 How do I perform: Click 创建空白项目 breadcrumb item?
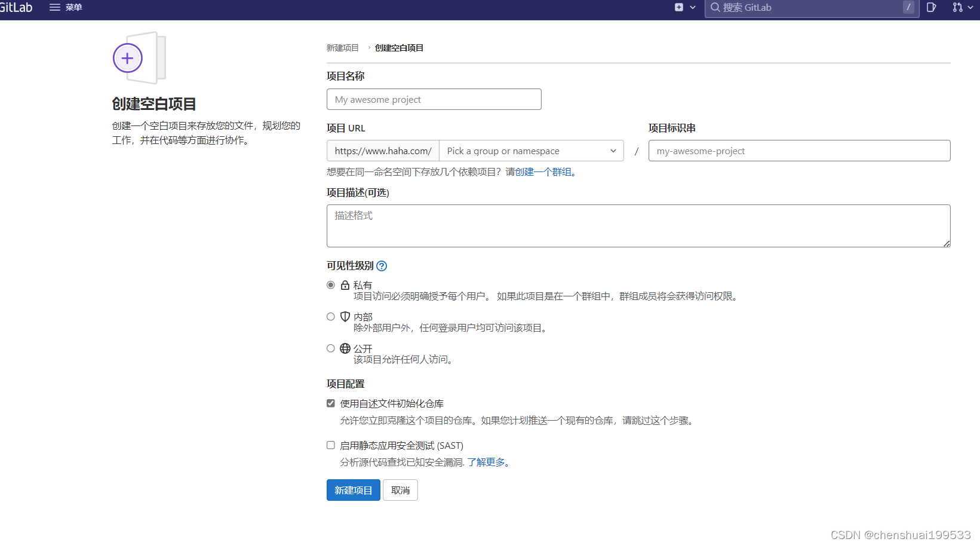pos(399,48)
